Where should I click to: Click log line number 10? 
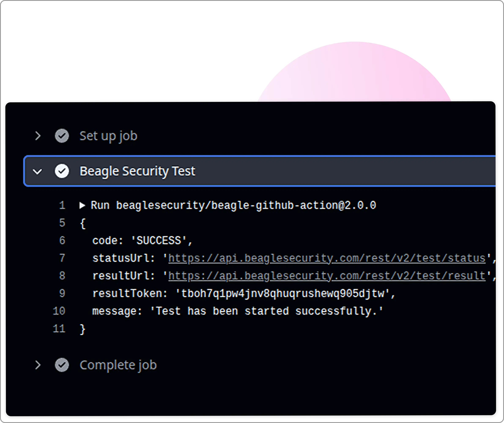59,311
